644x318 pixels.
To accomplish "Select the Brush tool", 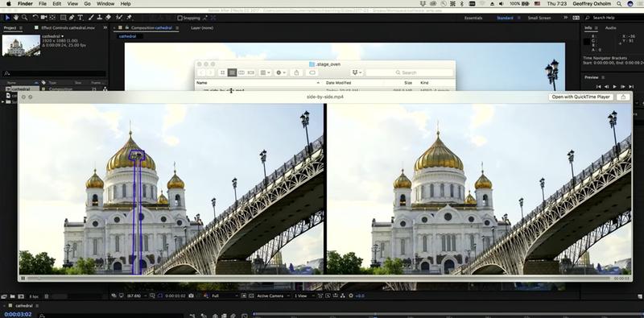I will tap(91, 18).
